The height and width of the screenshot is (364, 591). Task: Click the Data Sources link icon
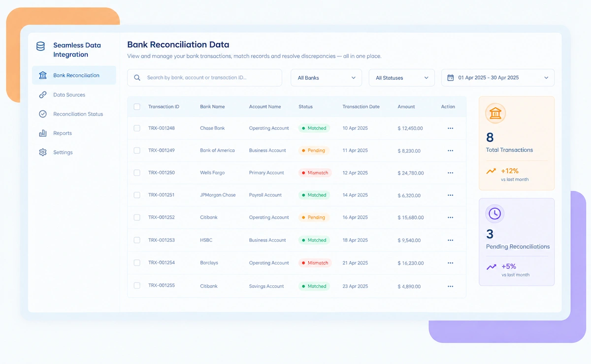coord(43,94)
